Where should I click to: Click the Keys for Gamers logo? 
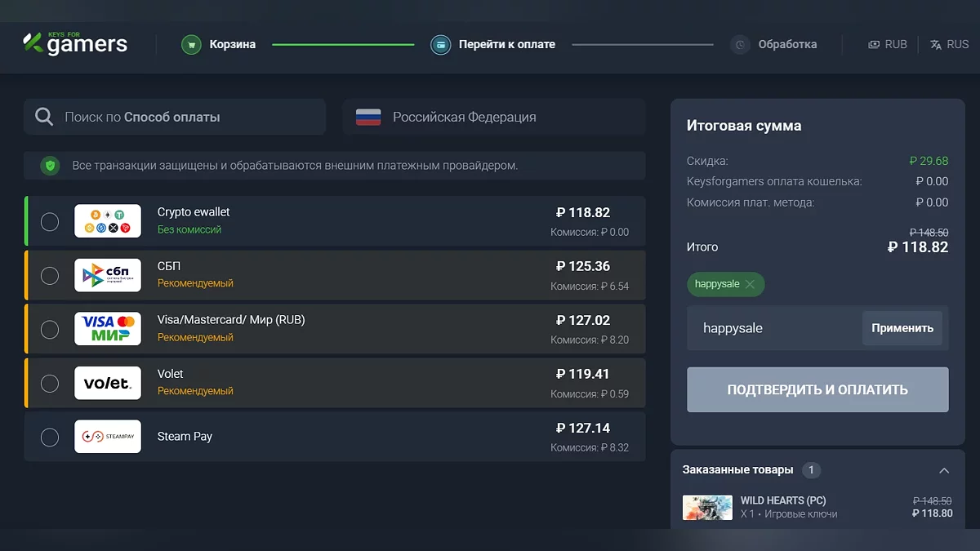pos(75,43)
